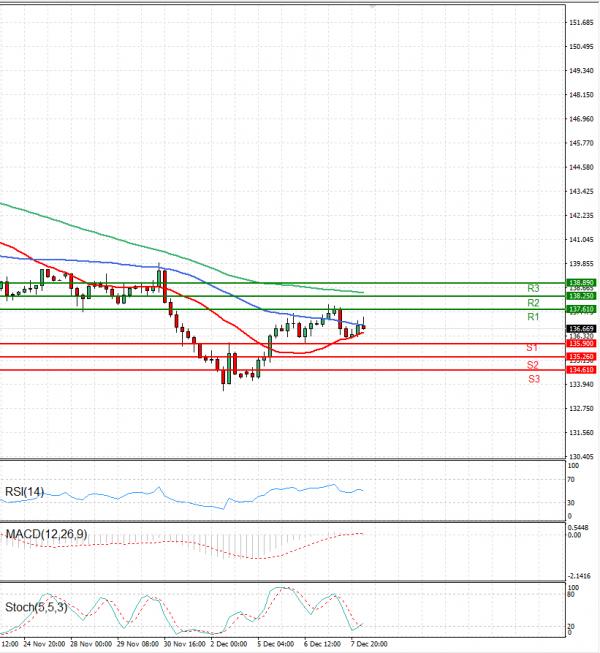Click the 144.580 price axis value
600x653 pixels.
[x=581, y=167]
